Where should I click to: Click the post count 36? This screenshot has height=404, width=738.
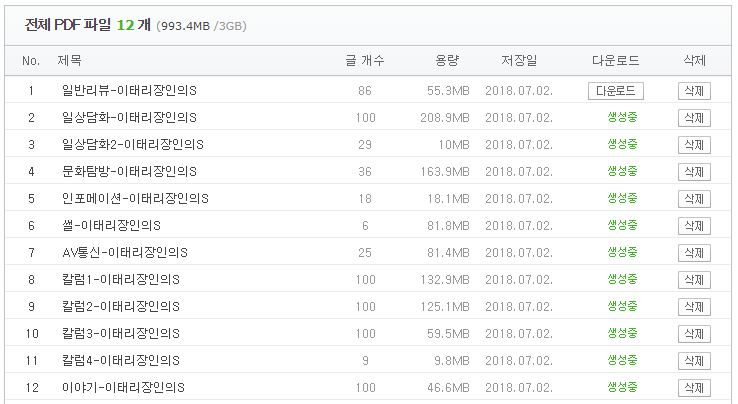click(365, 172)
